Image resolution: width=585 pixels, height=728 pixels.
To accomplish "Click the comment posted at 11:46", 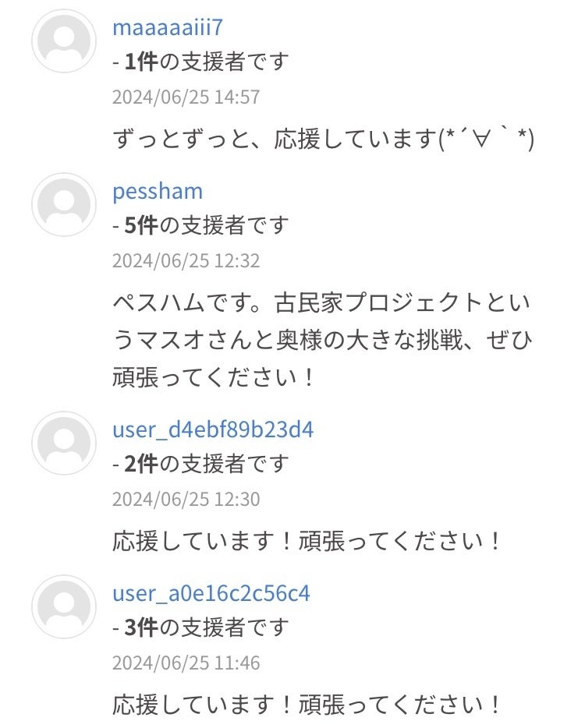I will click(307, 705).
